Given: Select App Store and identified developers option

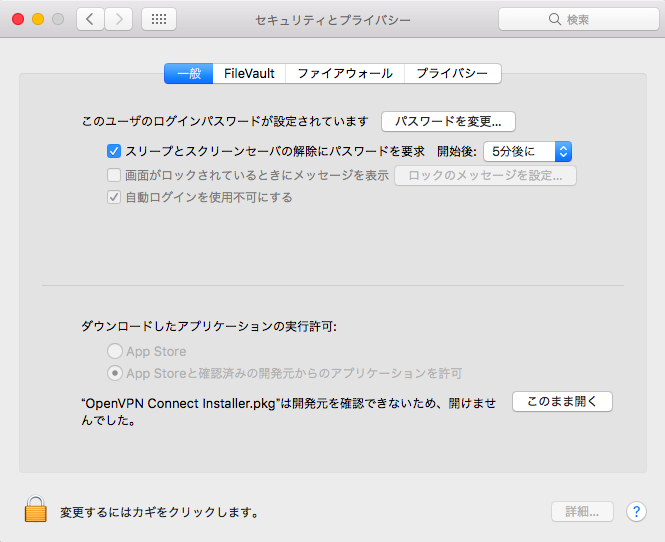Looking at the screenshot, I should tap(115, 373).
